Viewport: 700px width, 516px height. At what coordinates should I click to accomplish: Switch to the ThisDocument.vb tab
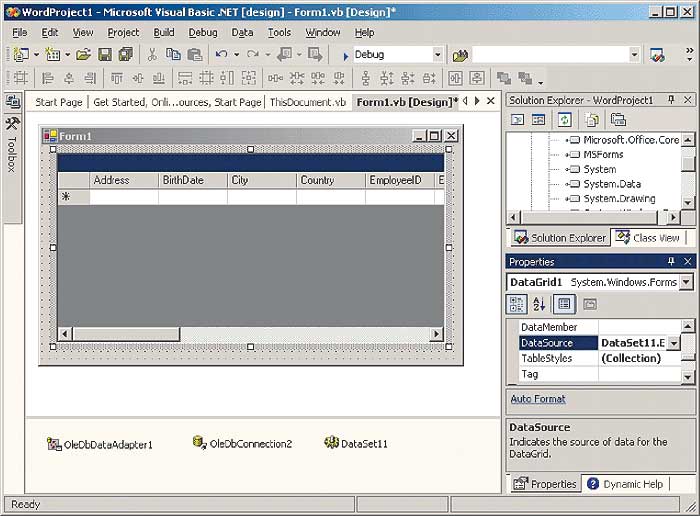(308, 102)
